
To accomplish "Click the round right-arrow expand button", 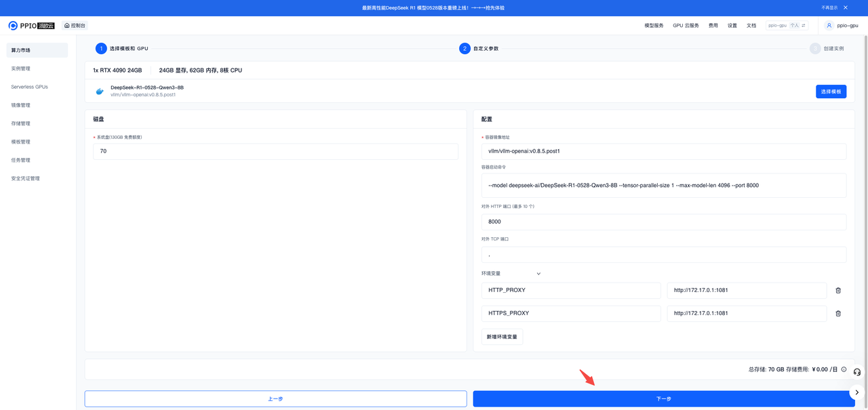I will [857, 392].
